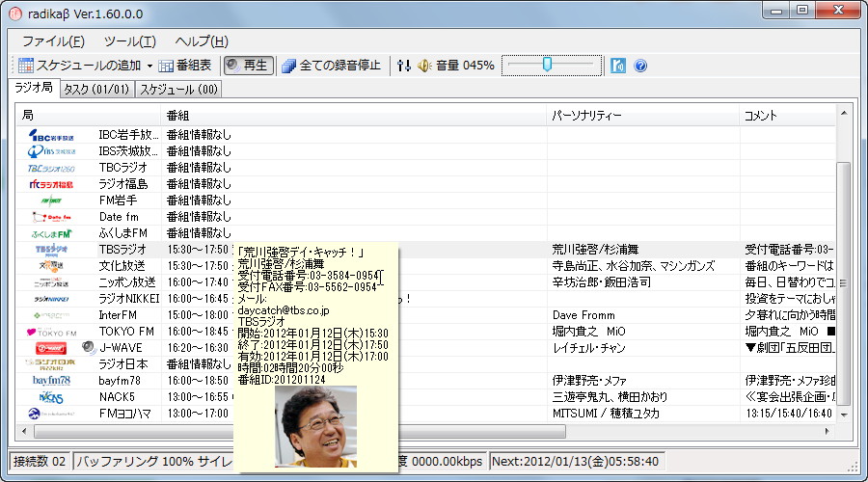The width and height of the screenshot is (868, 482).
Task: Click the horizontal scrollbar left arrow
Action: point(24,431)
